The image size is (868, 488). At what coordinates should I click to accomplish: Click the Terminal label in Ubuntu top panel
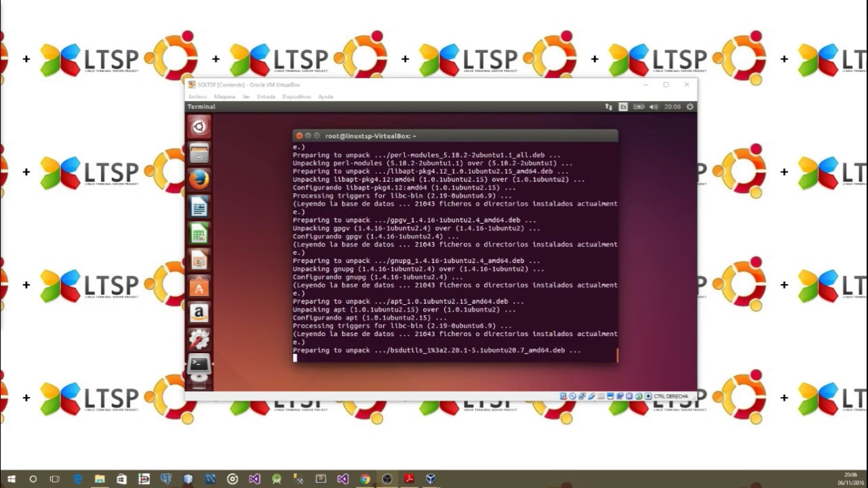pos(201,106)
